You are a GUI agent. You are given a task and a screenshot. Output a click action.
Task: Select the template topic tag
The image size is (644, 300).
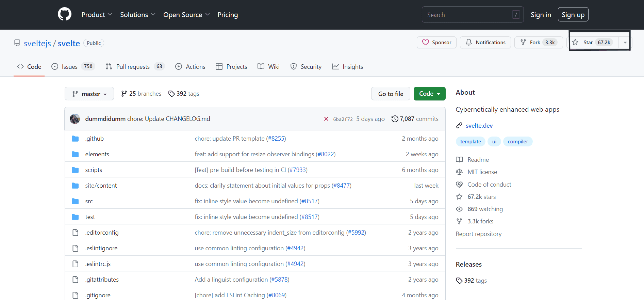[x=470, y=142]
